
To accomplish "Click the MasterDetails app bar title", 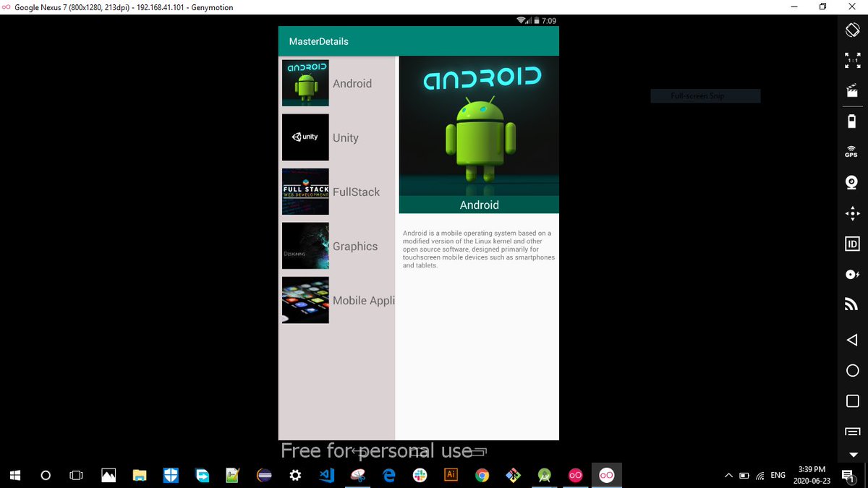I will [319, 42].
